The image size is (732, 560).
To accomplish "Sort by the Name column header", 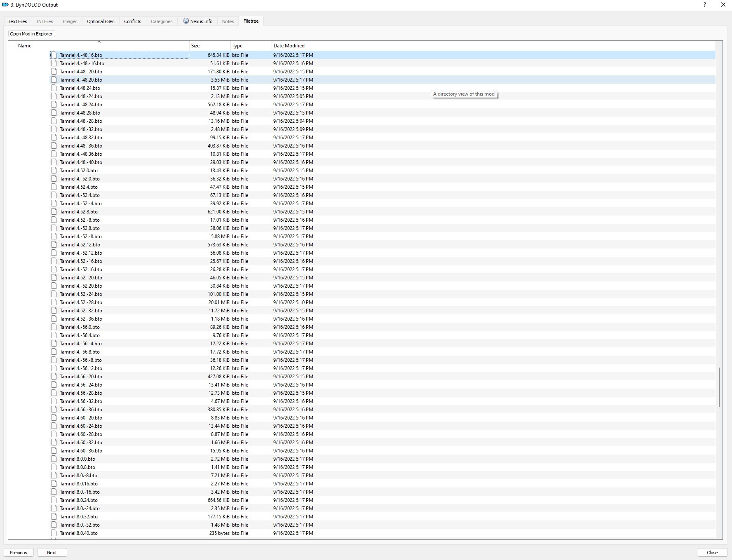I will pos(99,46).
